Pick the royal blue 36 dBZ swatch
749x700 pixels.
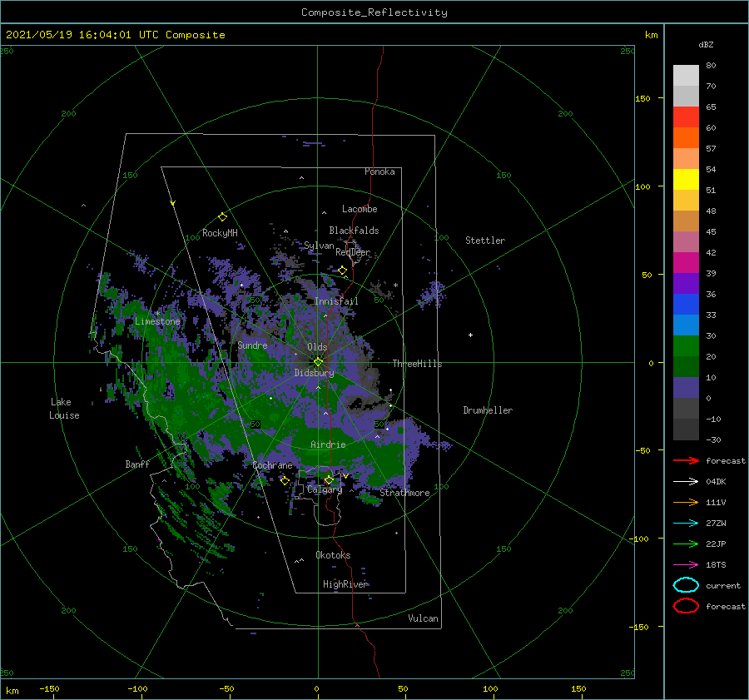[686, 304]
